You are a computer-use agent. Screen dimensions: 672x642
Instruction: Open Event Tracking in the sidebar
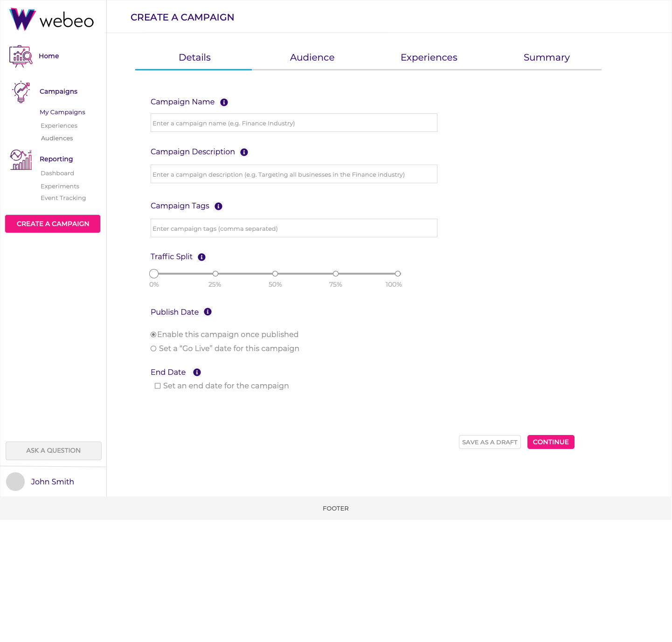coord(63,198)
